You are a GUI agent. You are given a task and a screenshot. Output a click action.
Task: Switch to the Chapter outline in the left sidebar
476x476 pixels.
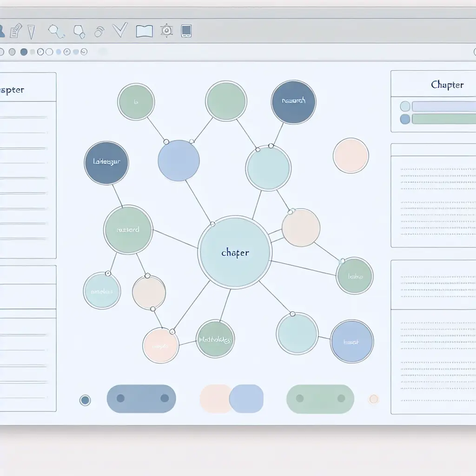[x=12, y=90]
